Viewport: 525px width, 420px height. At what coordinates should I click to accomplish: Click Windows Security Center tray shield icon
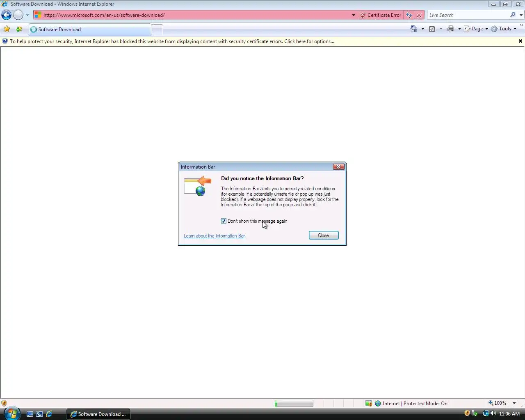click(x=467, y=413)
